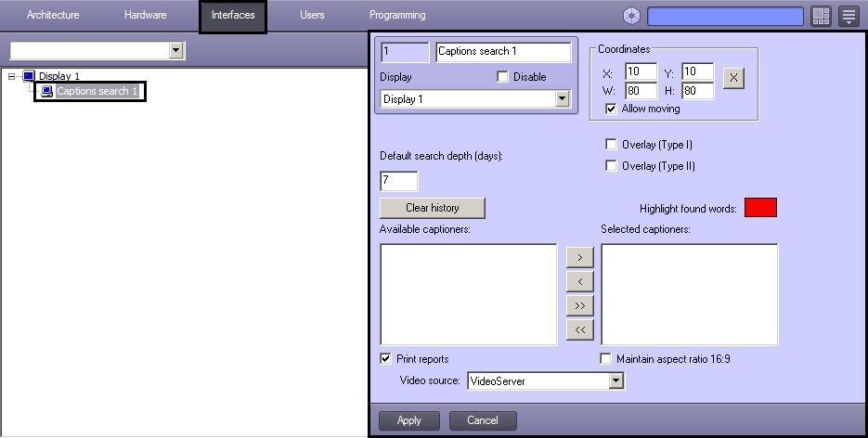Click the W width field
This screenshot has width=868, height=438.
pyautogui.click(x=641, y=91)
